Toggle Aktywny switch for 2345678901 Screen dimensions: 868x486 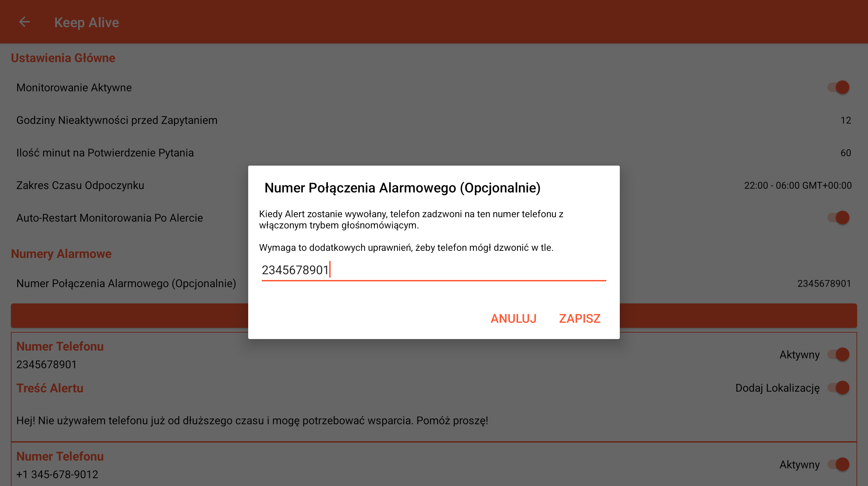click(838, 355)
